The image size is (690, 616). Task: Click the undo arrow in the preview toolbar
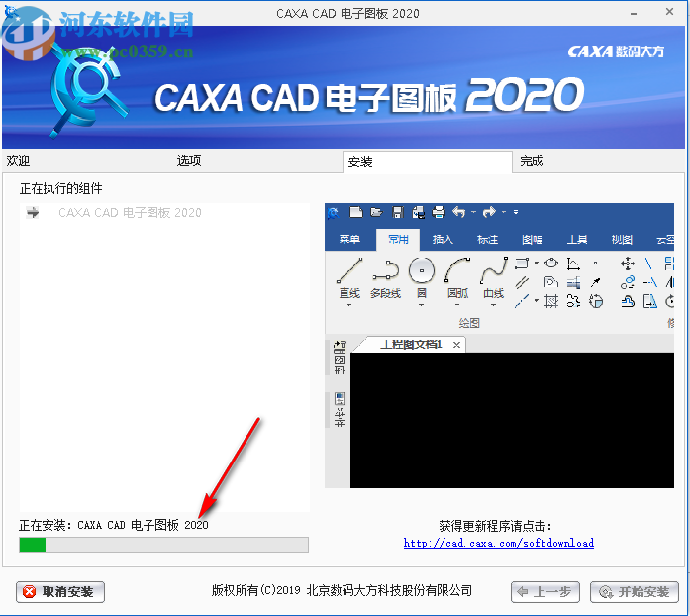point(459,212)
